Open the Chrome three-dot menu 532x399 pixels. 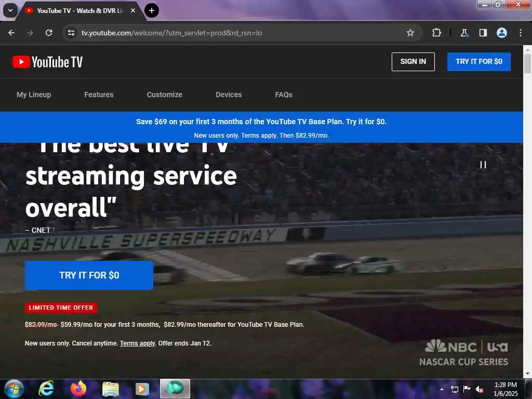point(521,33)
